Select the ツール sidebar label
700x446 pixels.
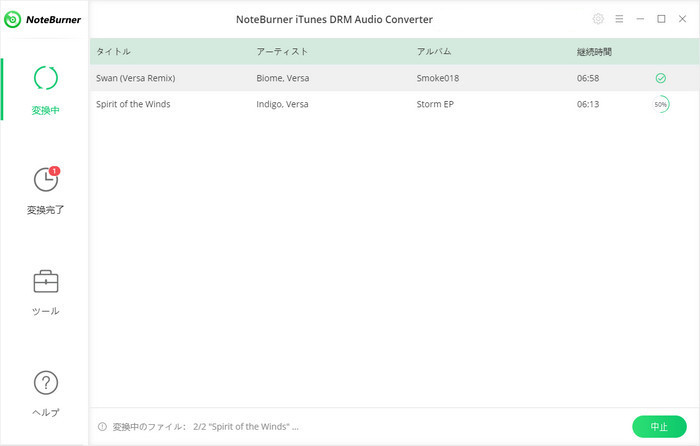[x=46, y=311]
